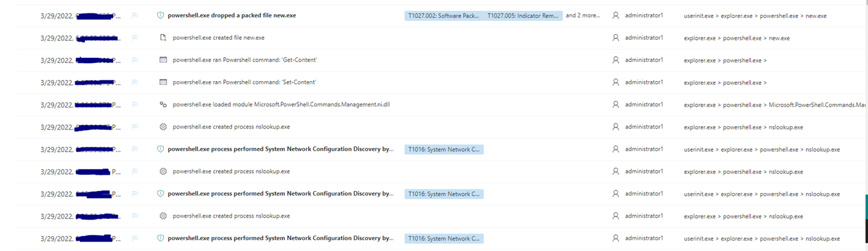Click 'administrator1' in the 'Get-Content' row
The image size is (868, 251).
coord(644,60)
